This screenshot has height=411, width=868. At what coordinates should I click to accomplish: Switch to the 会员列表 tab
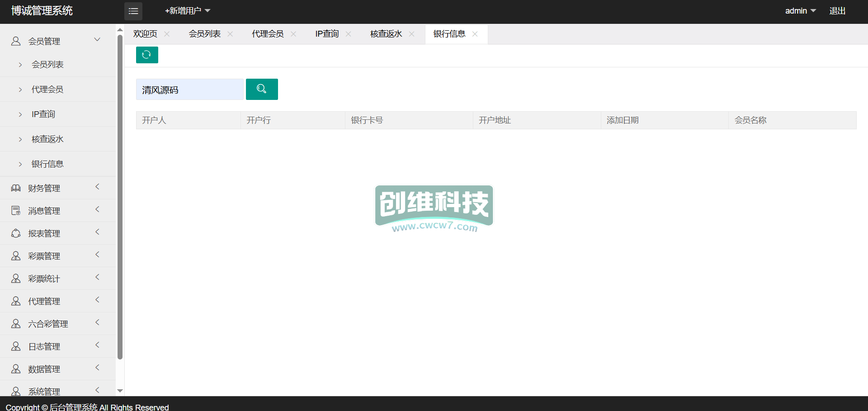205,34
